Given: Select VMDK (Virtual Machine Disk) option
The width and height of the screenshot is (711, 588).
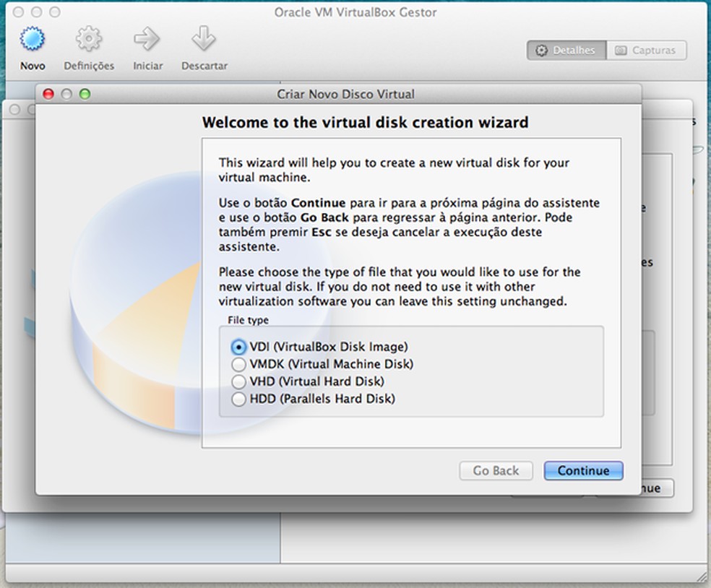Looking at the screenshot, I should (x=322, y=364).
